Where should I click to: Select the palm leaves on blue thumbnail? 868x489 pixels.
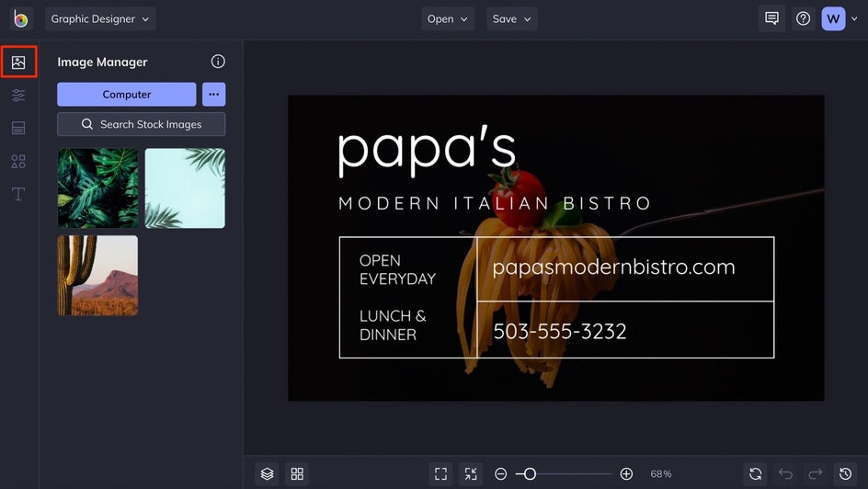tap(185, 188)
